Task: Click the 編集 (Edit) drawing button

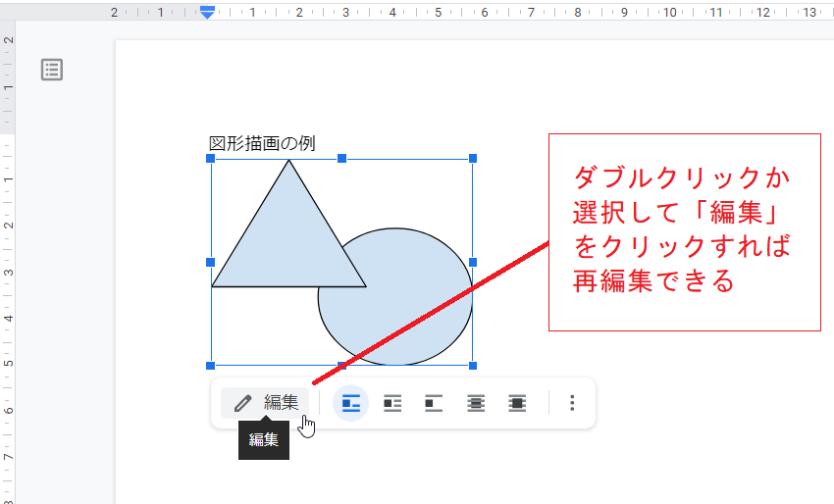Action: pos(265,403)
